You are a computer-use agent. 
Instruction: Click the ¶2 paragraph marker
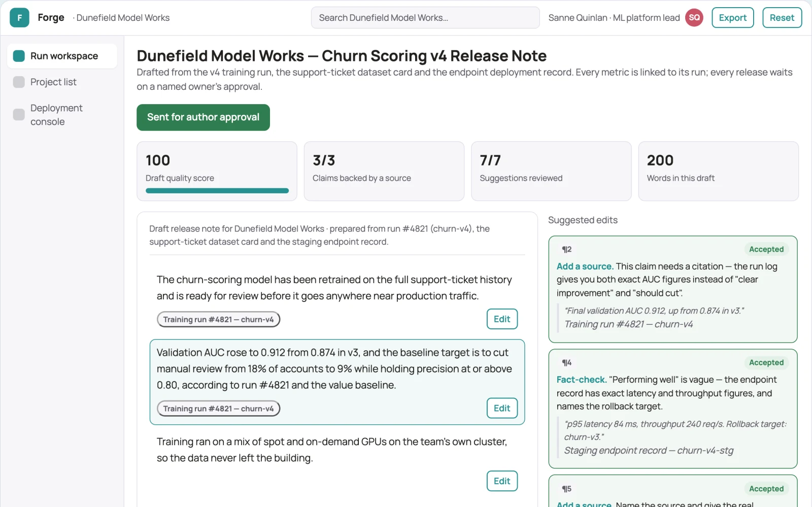pos(566,249)
